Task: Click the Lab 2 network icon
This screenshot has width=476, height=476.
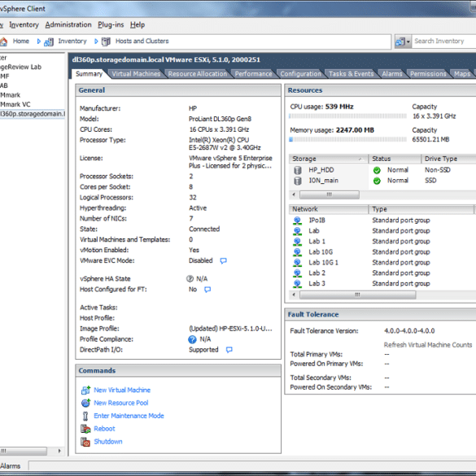Action: coord(298,273)
